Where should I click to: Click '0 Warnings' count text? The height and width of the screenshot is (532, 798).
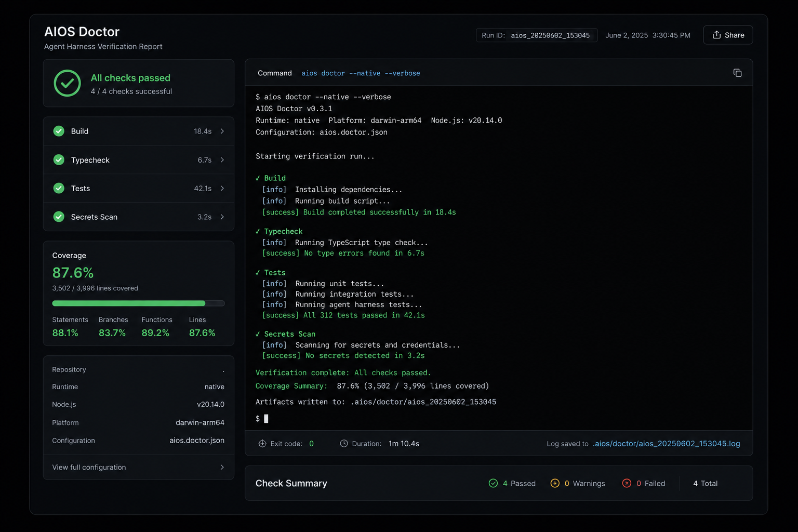click(x=584, y=484)
